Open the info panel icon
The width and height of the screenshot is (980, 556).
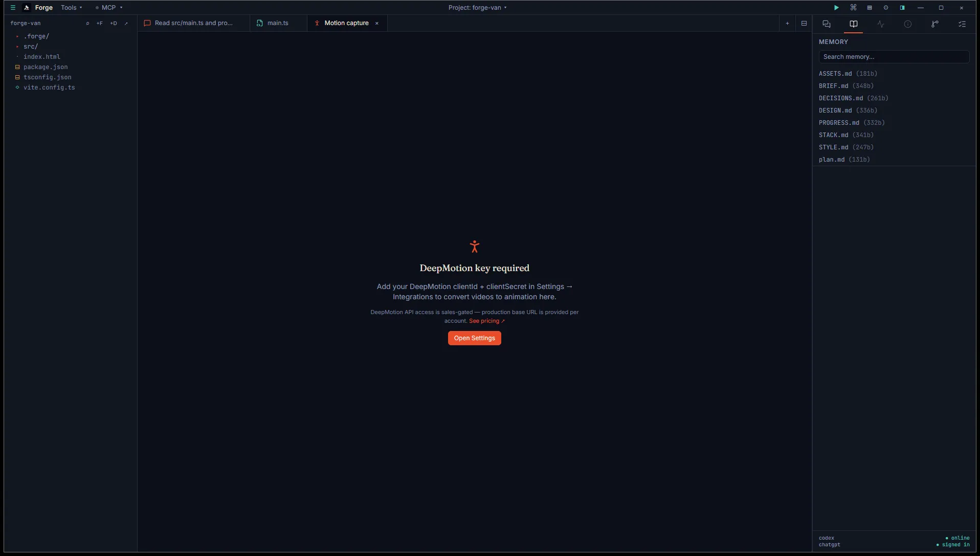908,24
